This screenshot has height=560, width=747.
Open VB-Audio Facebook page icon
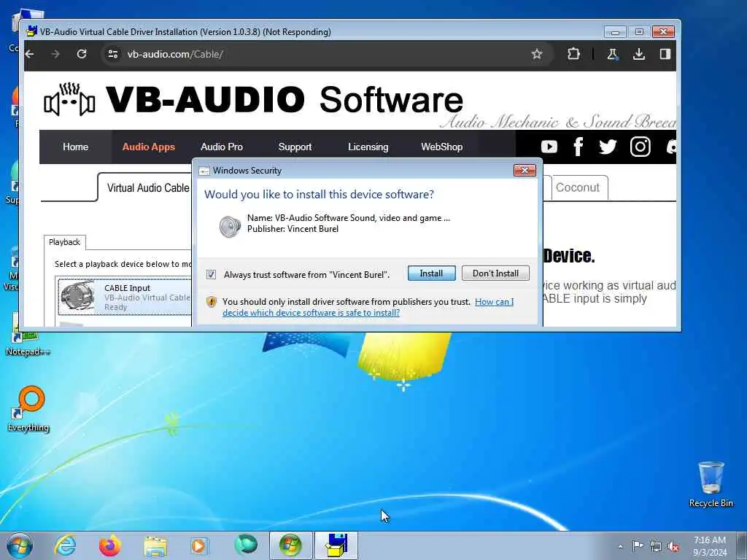tap(578, 147)
